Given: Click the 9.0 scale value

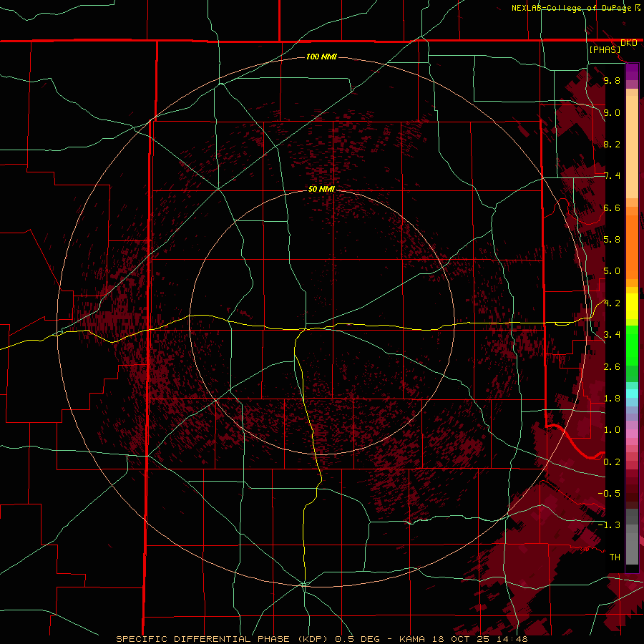Looking at the screenshot, I should point(612,113).
